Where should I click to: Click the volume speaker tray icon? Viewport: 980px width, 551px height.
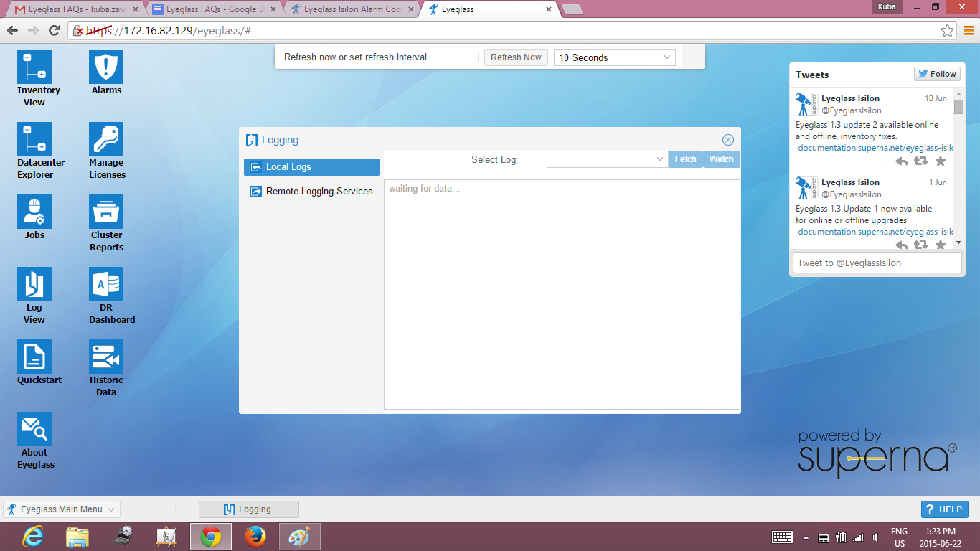(876, 537)
